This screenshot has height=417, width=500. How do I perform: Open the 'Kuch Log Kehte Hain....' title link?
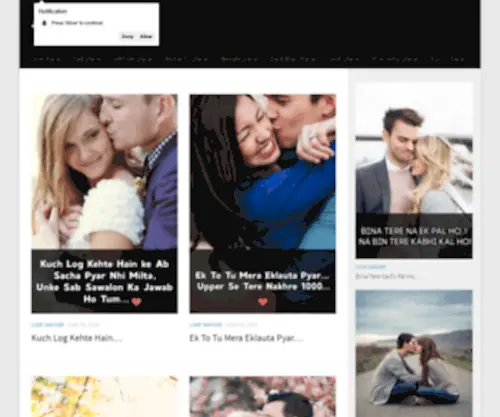coord(77,338)
